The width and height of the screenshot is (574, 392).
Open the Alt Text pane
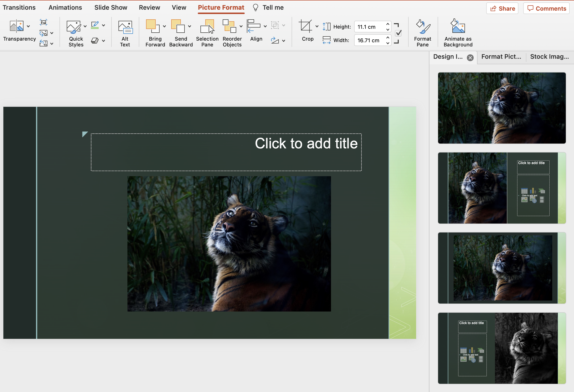(125, 33)
